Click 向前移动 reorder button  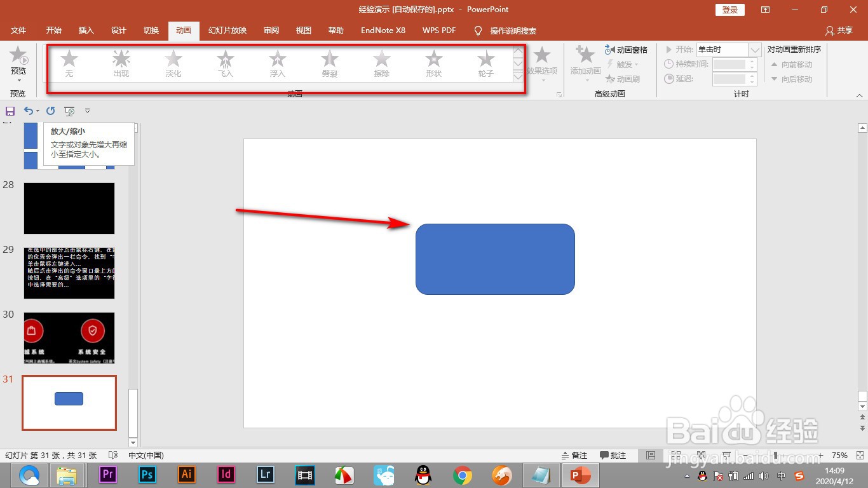coord(792,64)
